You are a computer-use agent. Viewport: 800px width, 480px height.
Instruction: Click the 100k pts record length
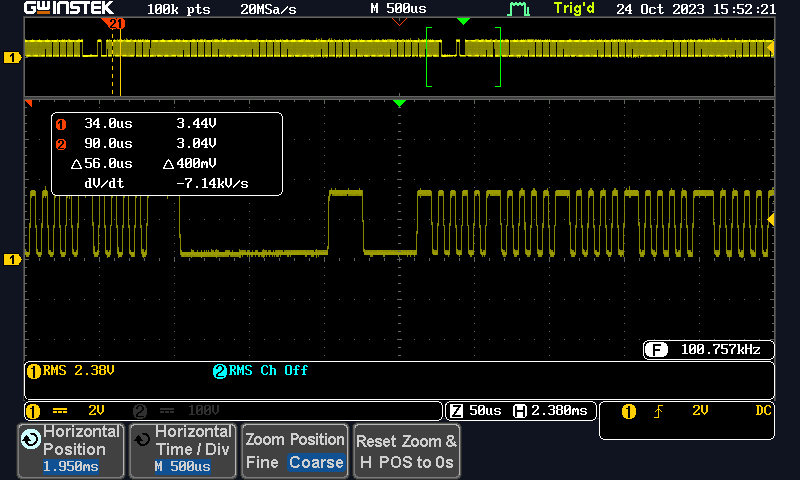179,9
